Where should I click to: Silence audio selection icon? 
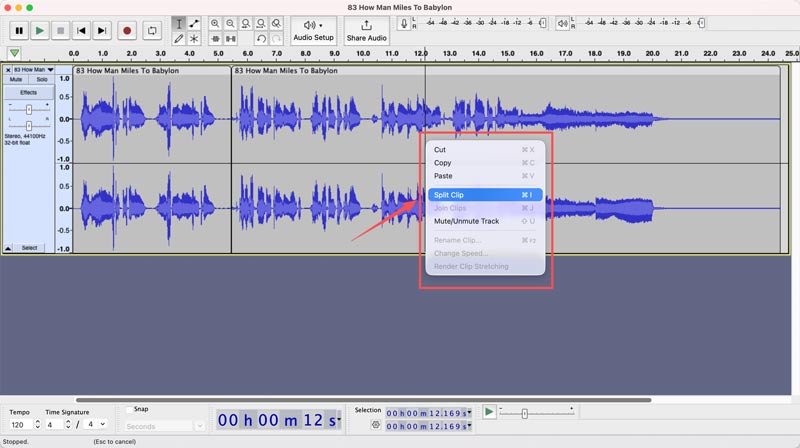click(x=231, y=39)
